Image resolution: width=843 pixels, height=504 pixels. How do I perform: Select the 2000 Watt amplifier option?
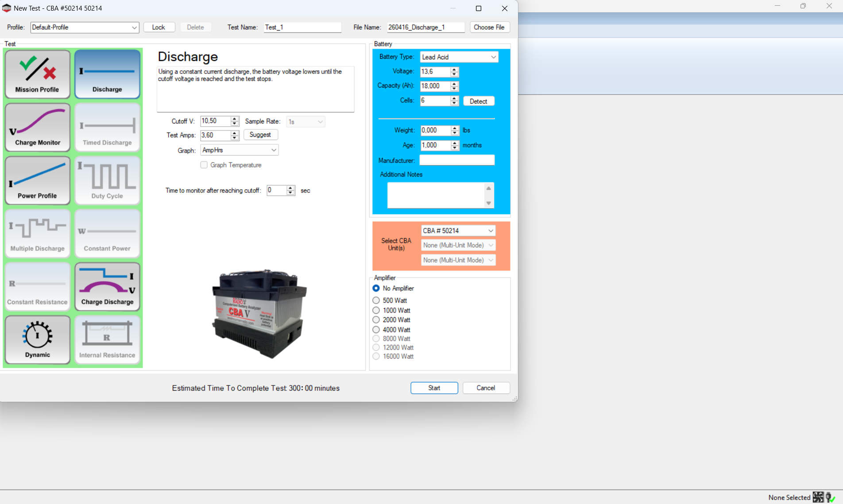click(376, 320)
